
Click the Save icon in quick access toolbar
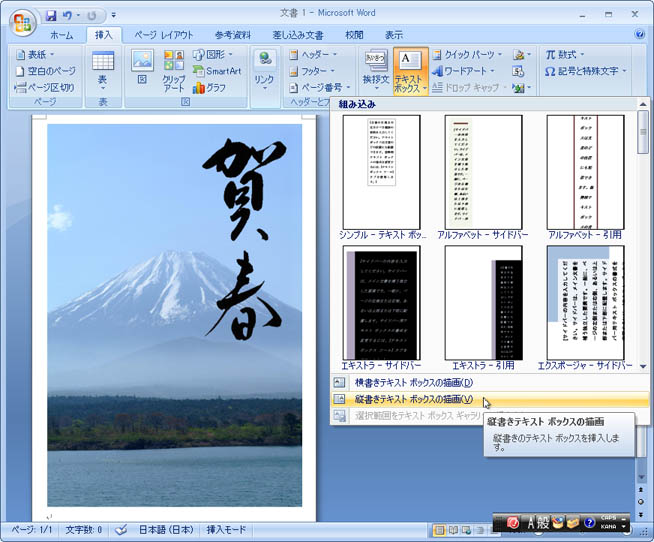pyautogui.click(x=51, y=16)
